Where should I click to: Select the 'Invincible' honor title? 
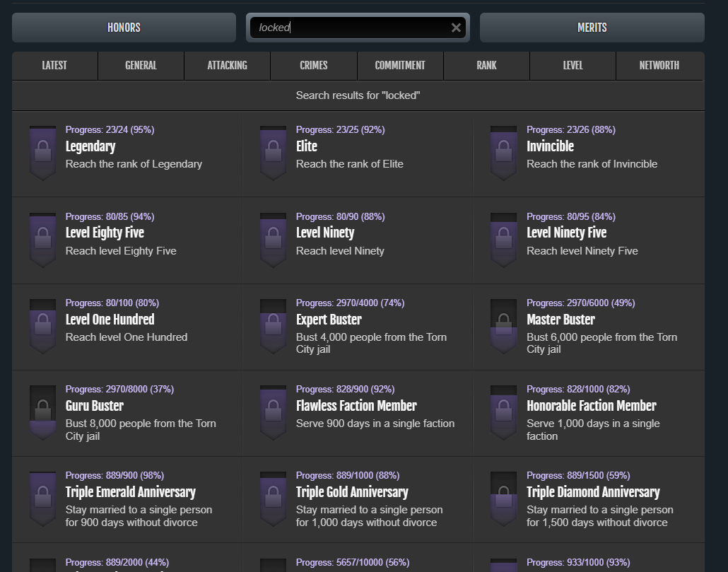point(550,146)
